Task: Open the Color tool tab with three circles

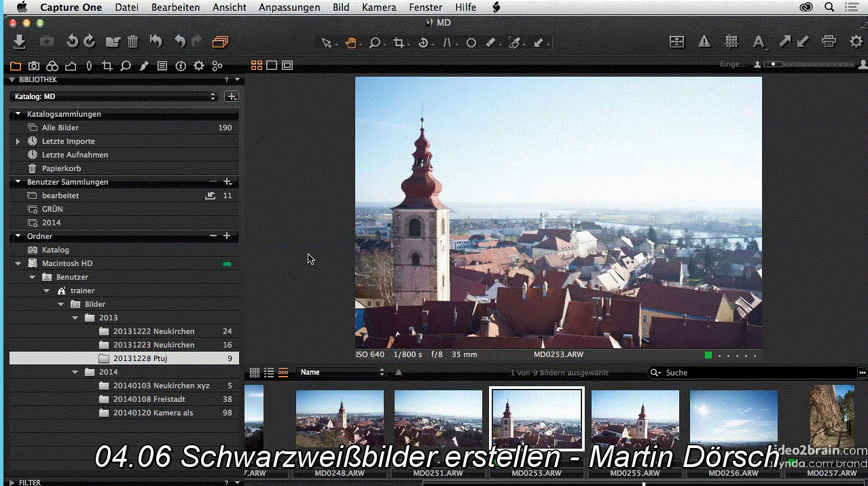Action: pyautogui.click(x=52, y=65)
